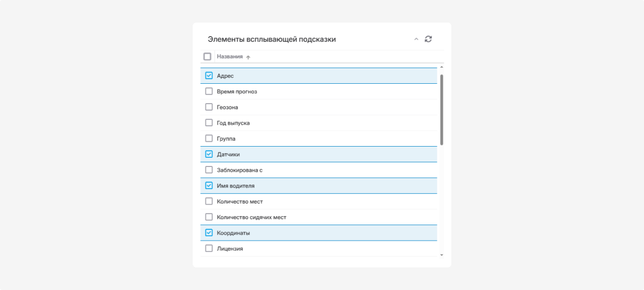Click the scrollbar down arrow

(442, 255)
